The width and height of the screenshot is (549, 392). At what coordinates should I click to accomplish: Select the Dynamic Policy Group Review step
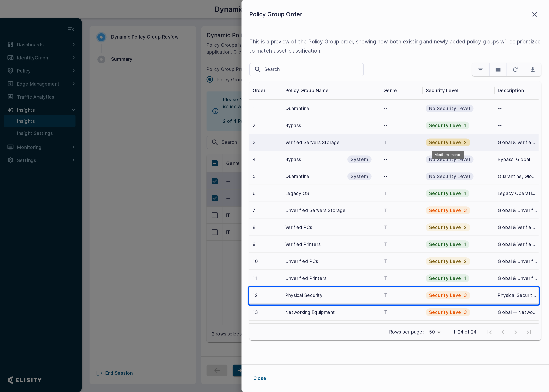click(145, 37)
